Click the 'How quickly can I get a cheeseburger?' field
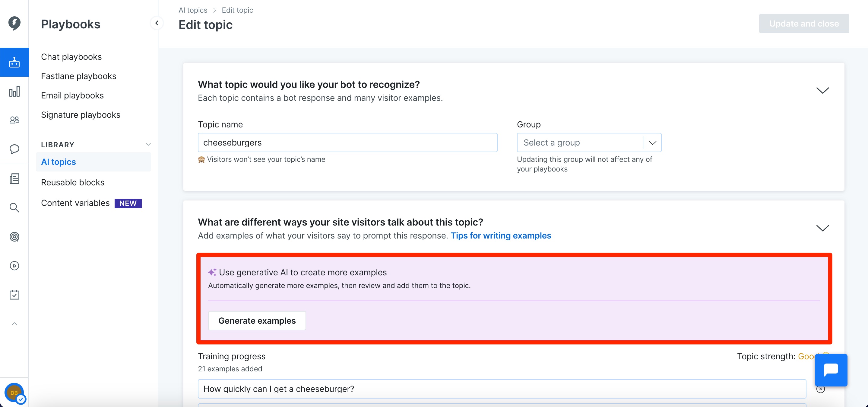This screenshot has height=407, width=868. point(502,389)
